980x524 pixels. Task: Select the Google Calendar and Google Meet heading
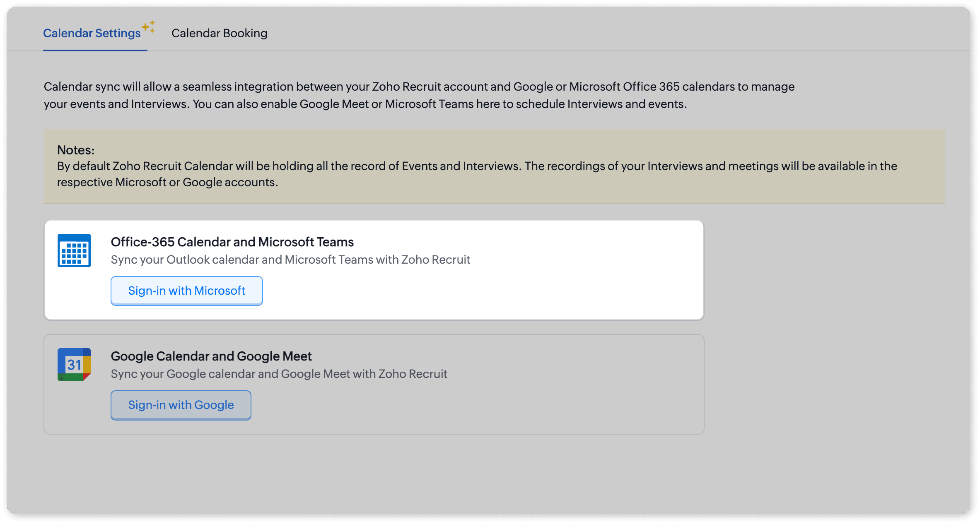tap(211, 356)
